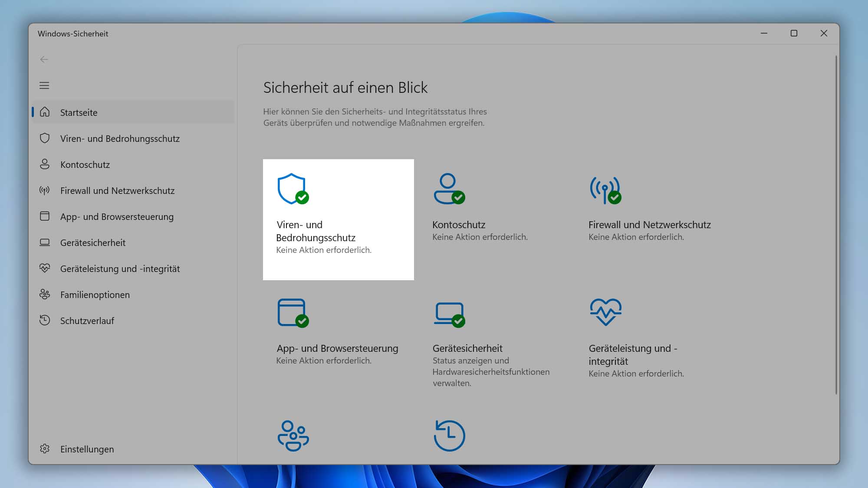The image size is (868, 488).
Task: Click 'Keine Aktion erforderlich.' in highlighted Viren tile
Action: click(324, 250)
